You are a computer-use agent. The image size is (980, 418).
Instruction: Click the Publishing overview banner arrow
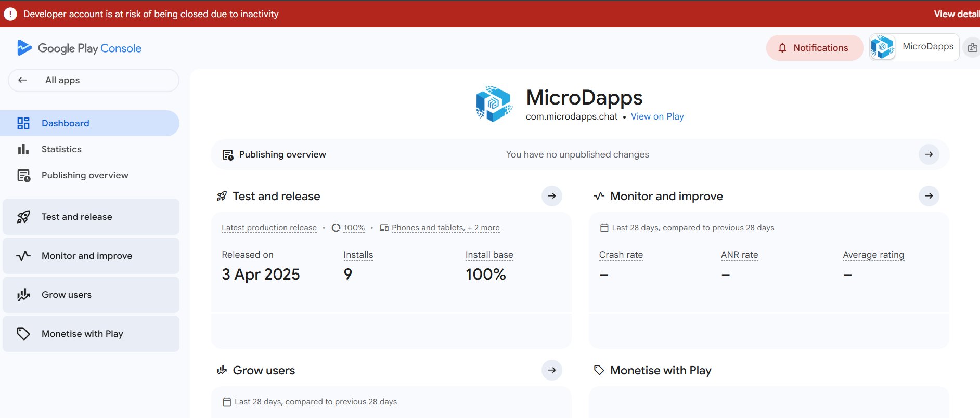click(x=929, y=154)
